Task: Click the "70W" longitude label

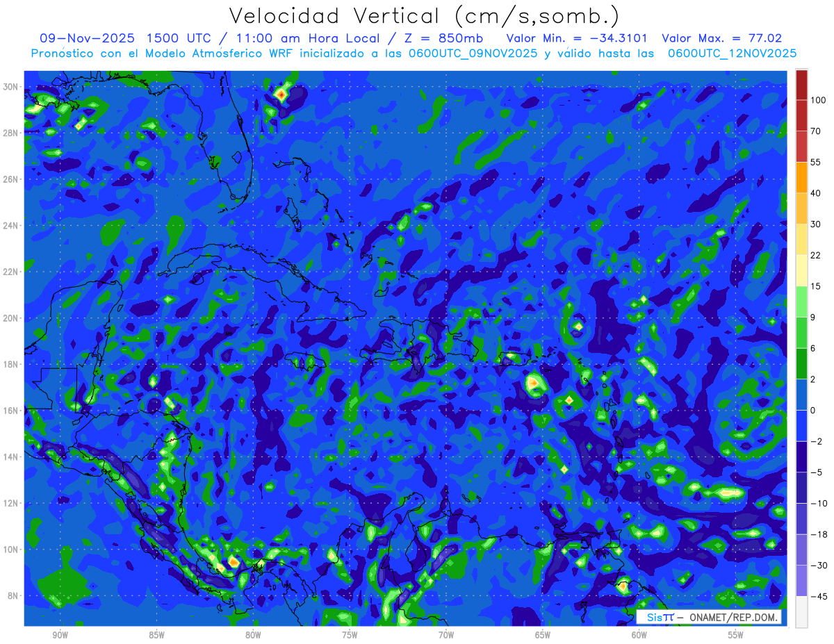Action: [446, 635]
